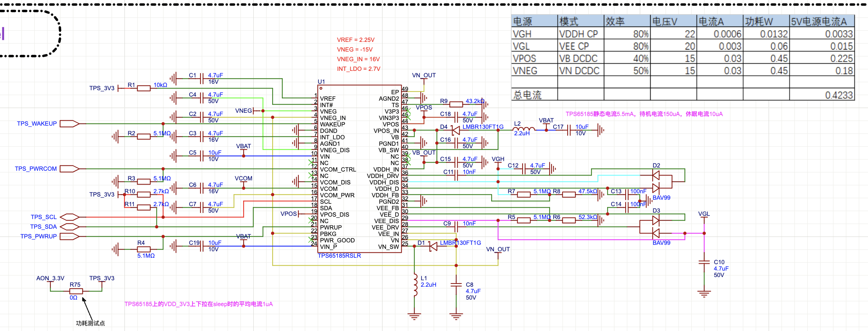Select the 功耗测试点 annotation text
The width and height of the screenshot is (868, 331).
[91, 323]
